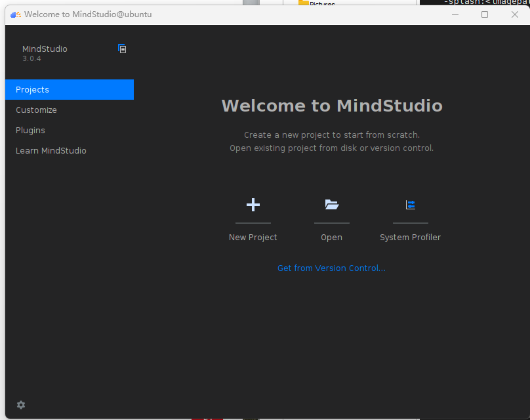Image resolution: width=530 pixels, height=420 pixels.
Task: Click the System Profiler chart icon
Action: (x=411, y=205)
